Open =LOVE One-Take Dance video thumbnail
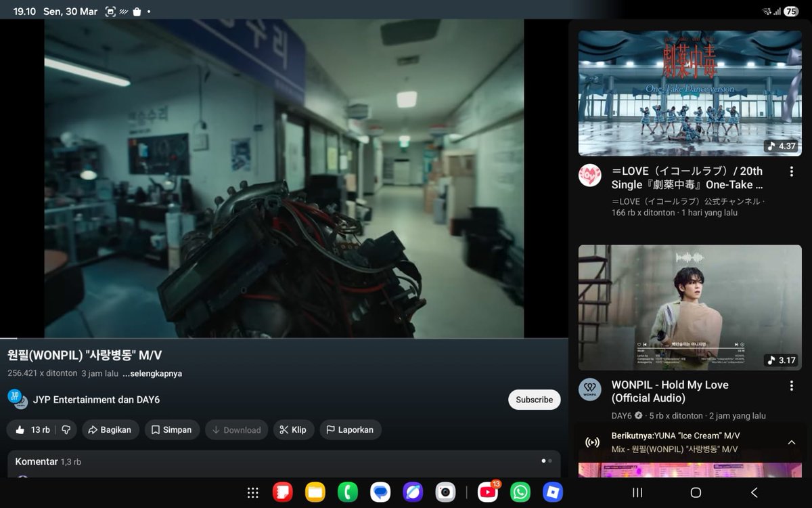Viewport: 812px width, 508px height. [690, 93]
